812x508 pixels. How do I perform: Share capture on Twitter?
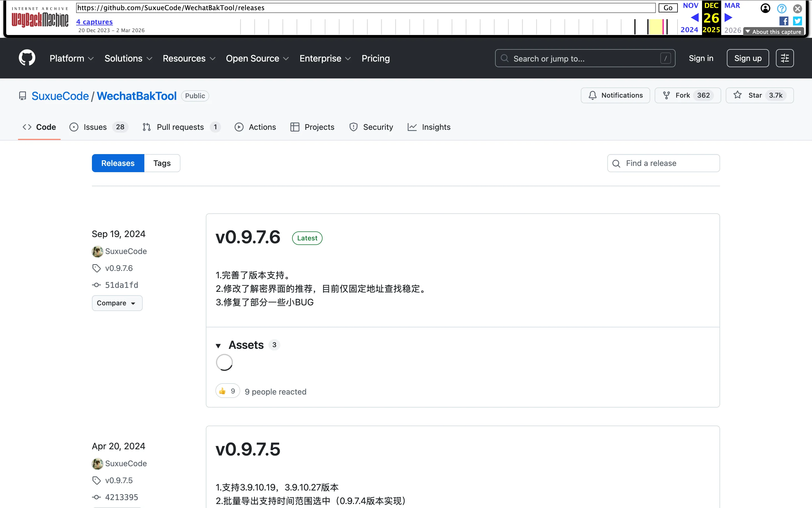pyautogui.click(x=798, y=21)
